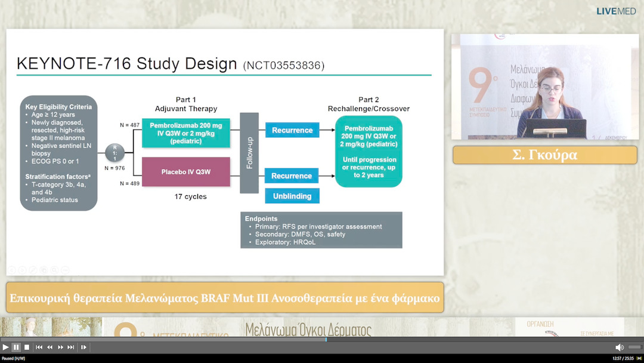Click the Pause button

pyautogui.click(x=16, y=347)
